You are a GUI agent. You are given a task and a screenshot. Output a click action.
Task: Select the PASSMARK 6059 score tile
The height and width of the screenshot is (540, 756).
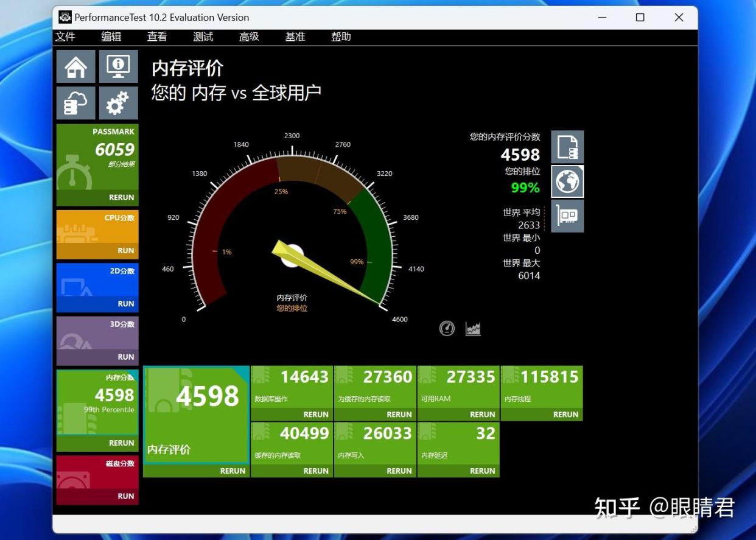[97, 157]
